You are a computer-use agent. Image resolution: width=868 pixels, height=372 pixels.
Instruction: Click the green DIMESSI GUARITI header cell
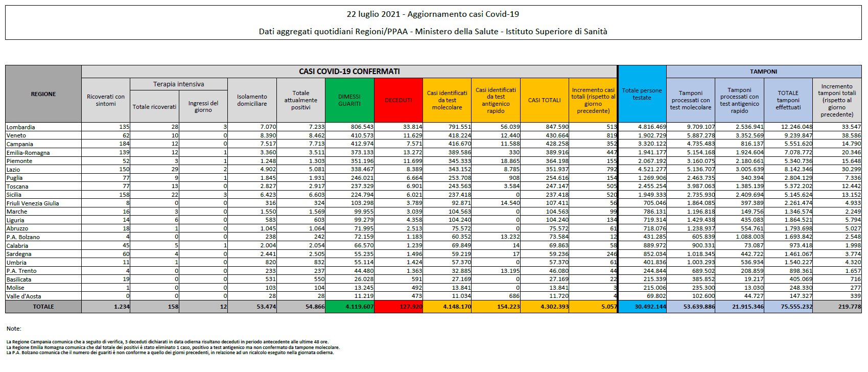pyautogui.click(x=349, y=100)
